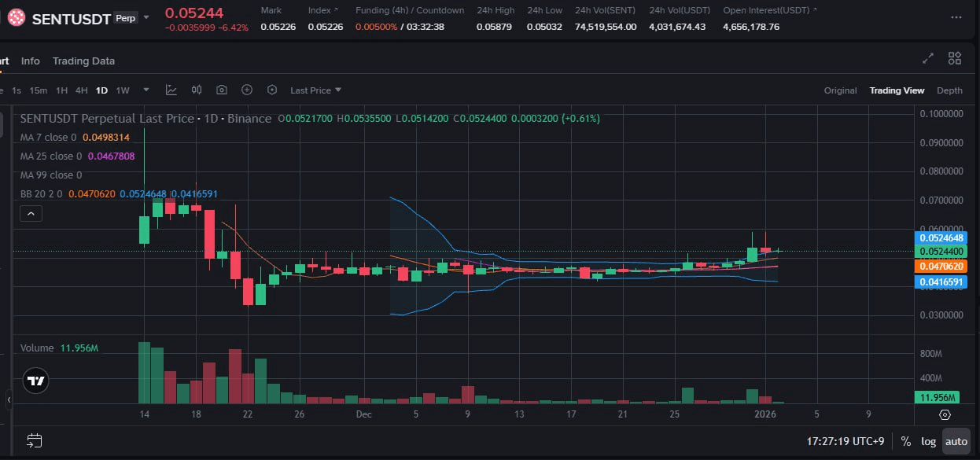980x460 pixels.
Task: Select the Depth view tab
Action: click(x=949, y=90)
